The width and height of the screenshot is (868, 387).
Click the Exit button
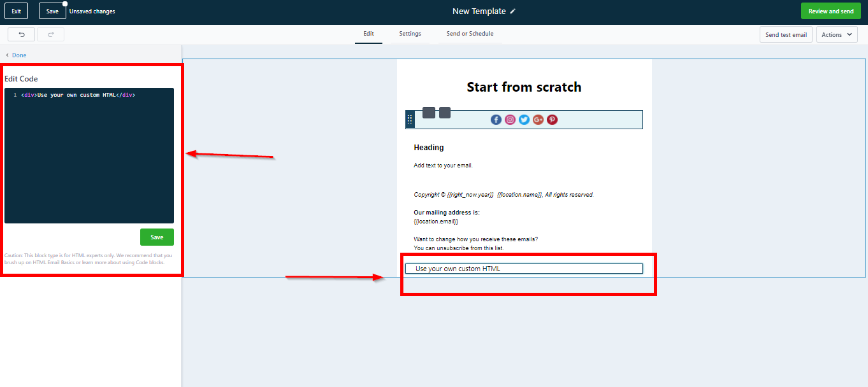coord(16,11)
